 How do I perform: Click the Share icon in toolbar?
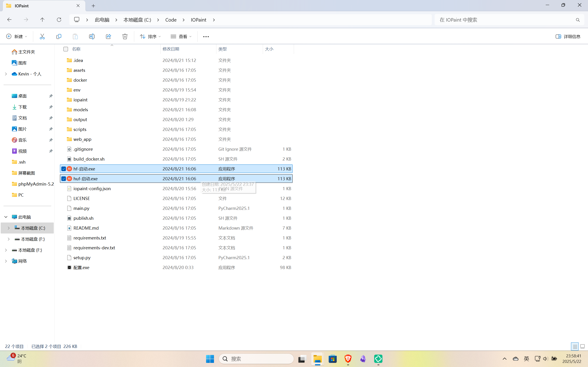tap(108, 36)
